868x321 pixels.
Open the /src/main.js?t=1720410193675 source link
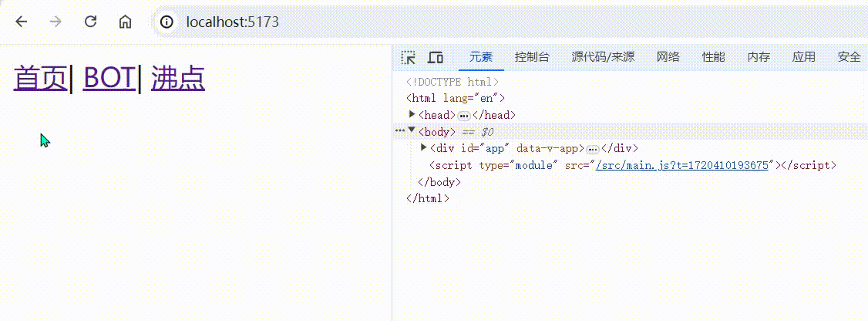(x=682, y=165)
